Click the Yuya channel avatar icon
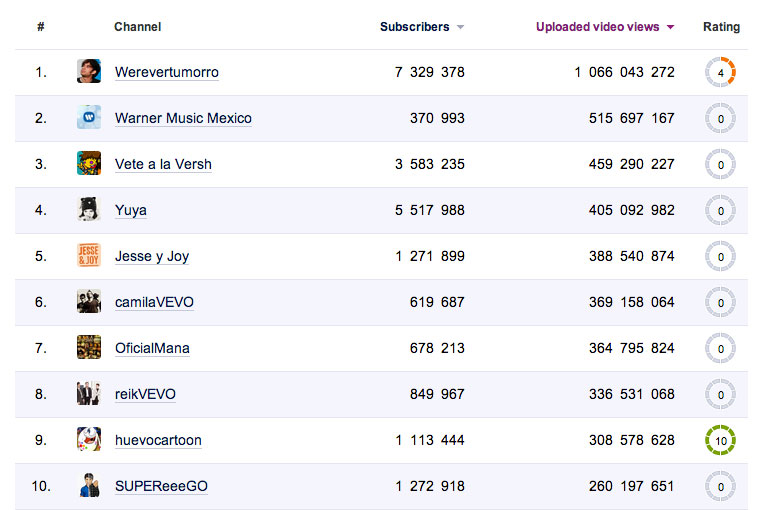 tap(89, 209)
